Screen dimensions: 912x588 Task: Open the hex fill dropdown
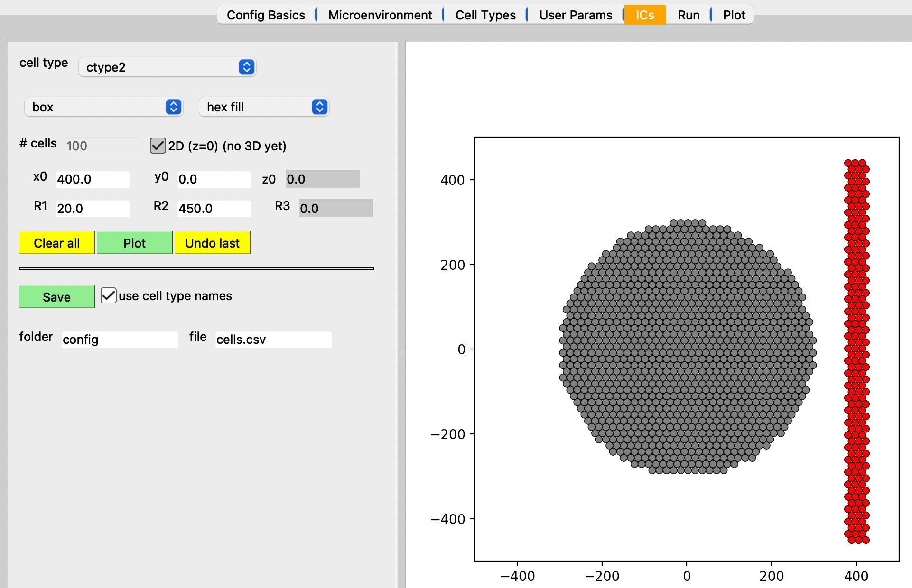point(264,107)
